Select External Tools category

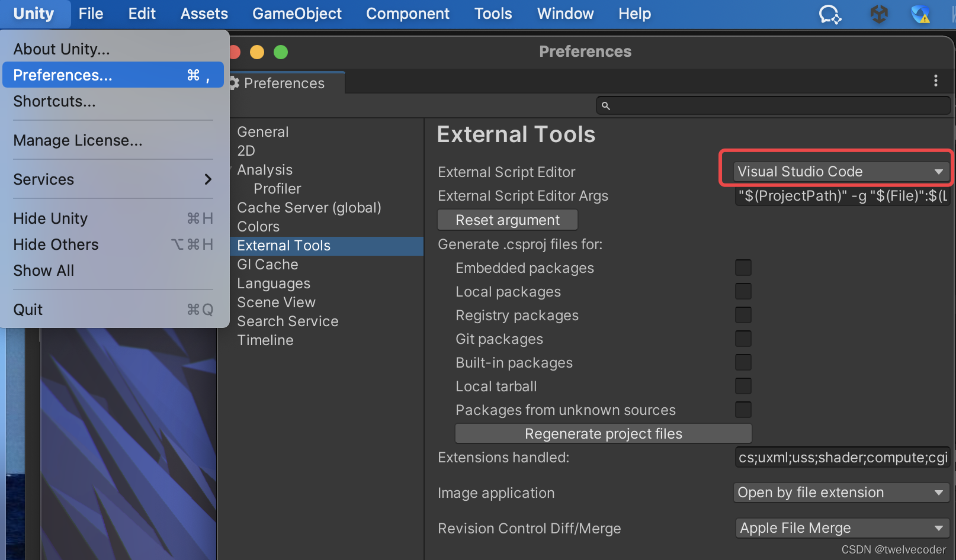click(326, 246)
